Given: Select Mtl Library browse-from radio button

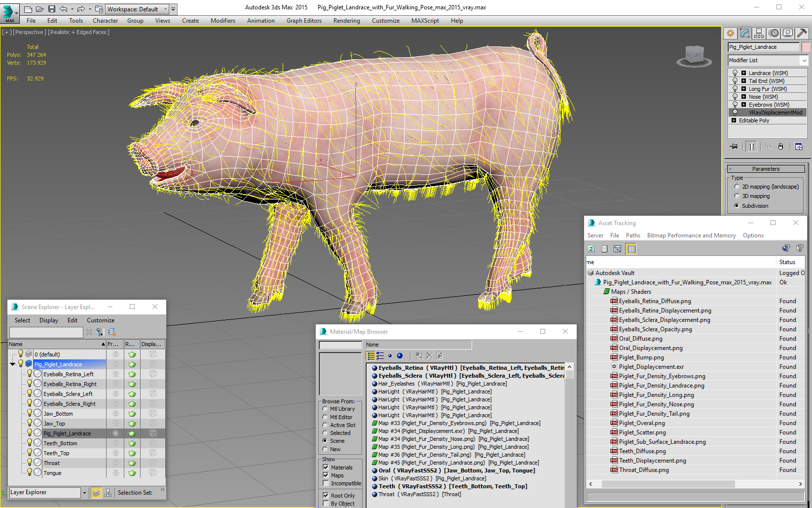Looking at the screenshot, I should coord(325,409).
